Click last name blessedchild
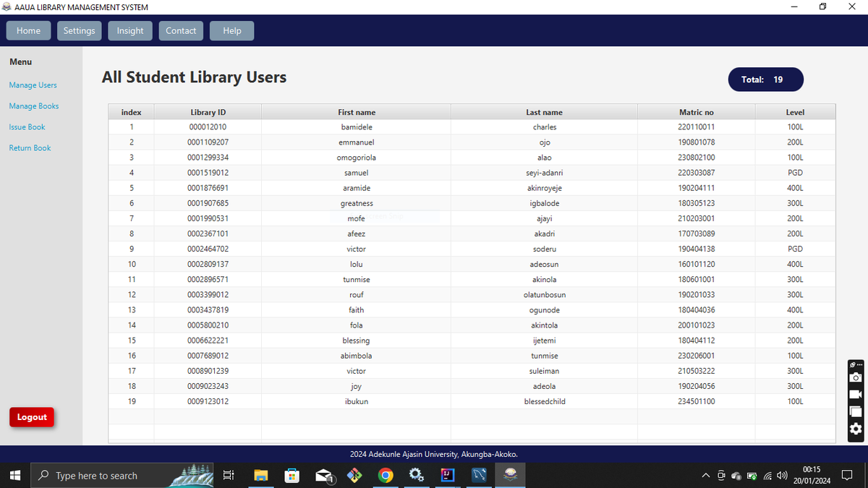 544,401
